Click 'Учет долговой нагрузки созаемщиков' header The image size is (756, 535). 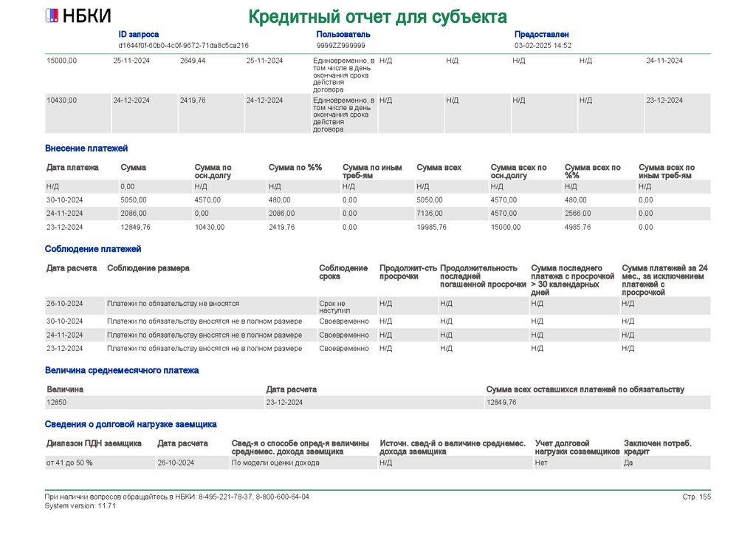coord(577,447)
